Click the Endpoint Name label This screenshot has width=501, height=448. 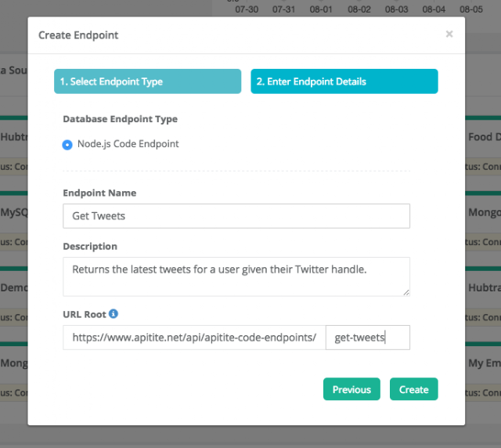pyautogui.click(x=99, y=193)
